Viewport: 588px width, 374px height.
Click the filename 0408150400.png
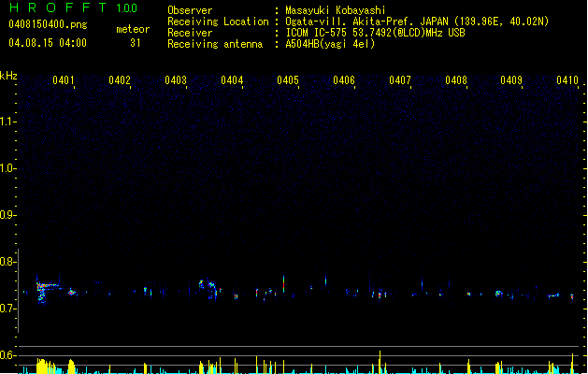(x=48, y=25)
